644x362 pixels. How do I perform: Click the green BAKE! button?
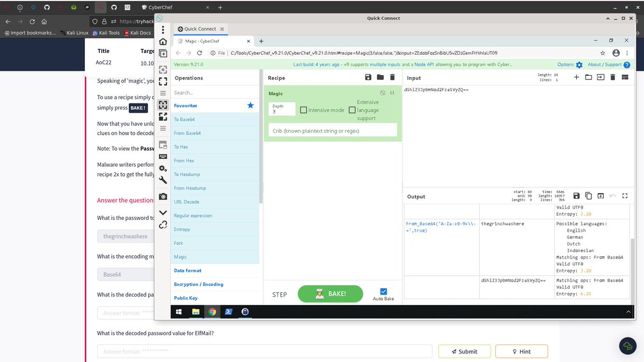(330, 294)
